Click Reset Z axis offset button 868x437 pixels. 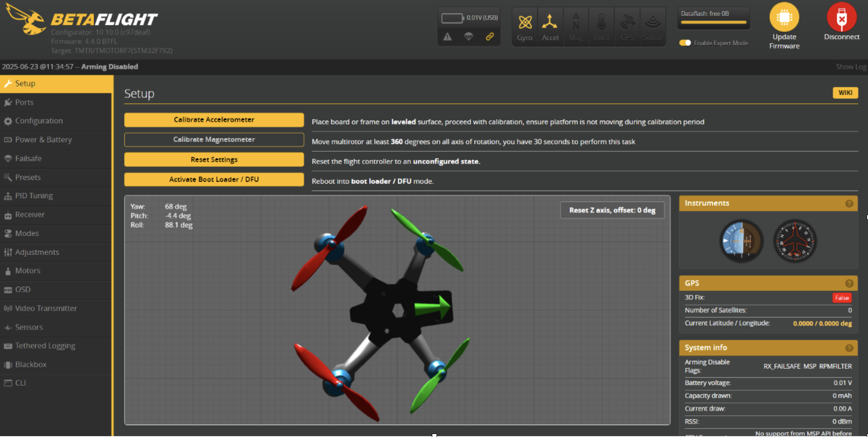(612, 210)
